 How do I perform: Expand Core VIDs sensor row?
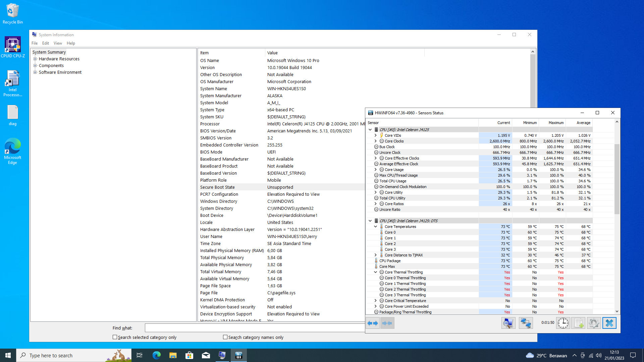[x=376, y=135]
